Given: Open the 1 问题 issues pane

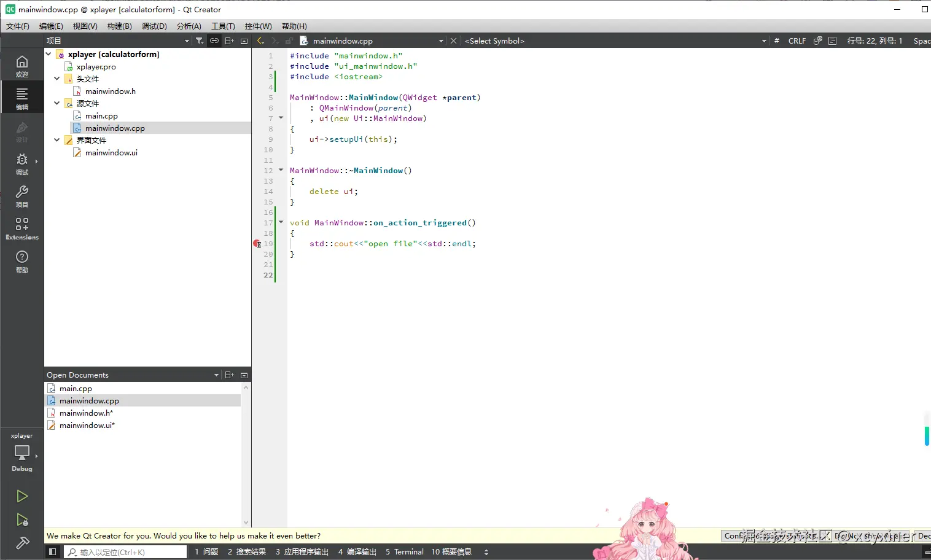Looking at the screenshot, I should click(206, 551).
